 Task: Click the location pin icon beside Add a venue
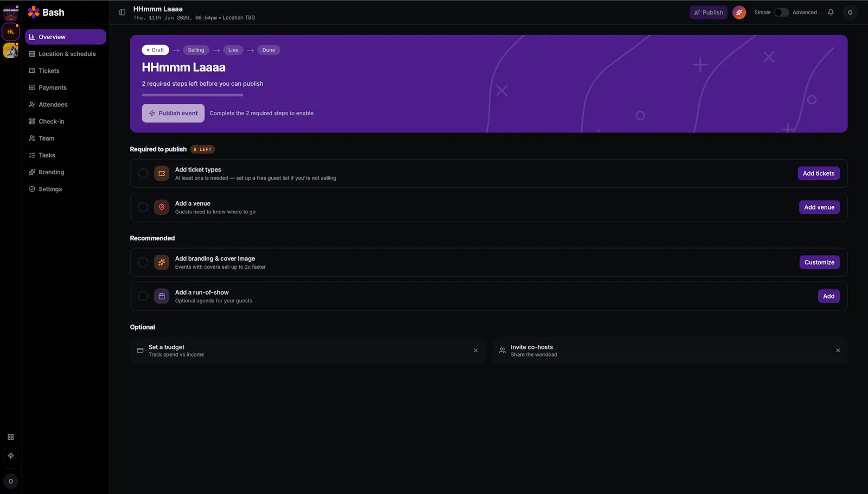pos(162,207)
